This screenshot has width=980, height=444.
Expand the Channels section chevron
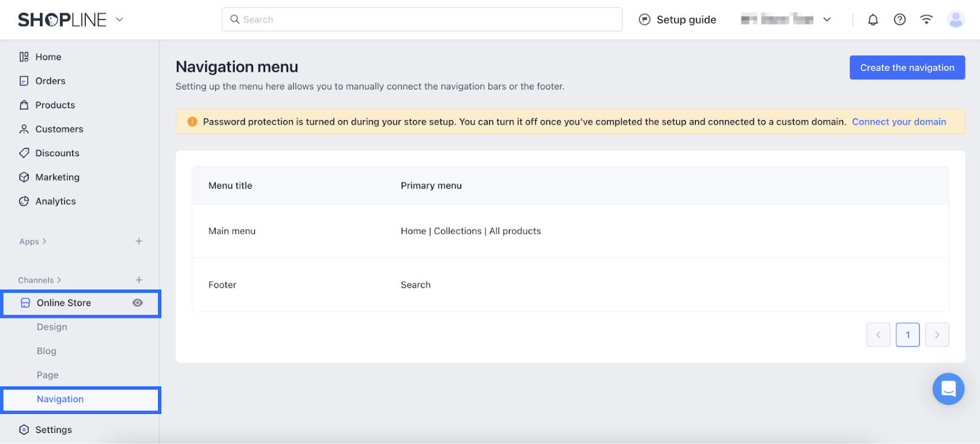[59, 280]
